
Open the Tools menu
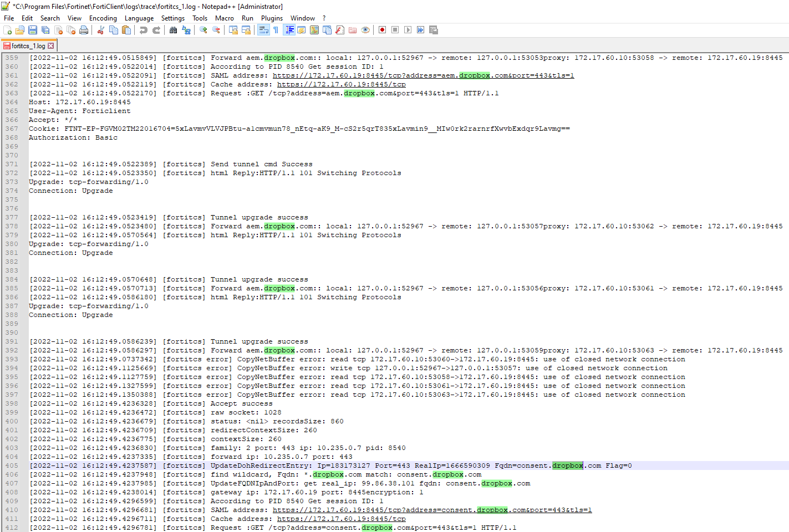200,18
